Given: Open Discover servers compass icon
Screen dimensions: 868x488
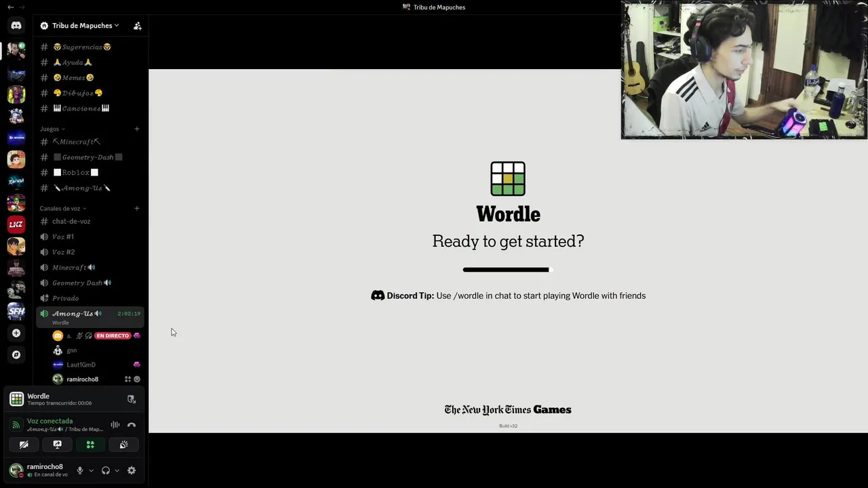Looking at the screenshot, I should [x=16, y=354].
